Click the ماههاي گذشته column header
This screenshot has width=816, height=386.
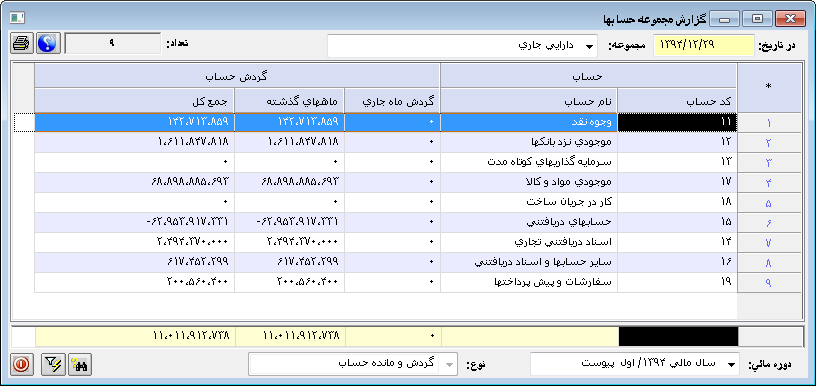pyautogui.click(x=289, y=100)
